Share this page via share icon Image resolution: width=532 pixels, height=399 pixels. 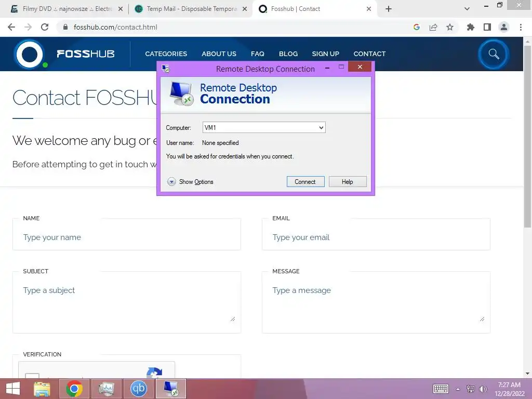(x=433, y=27)
